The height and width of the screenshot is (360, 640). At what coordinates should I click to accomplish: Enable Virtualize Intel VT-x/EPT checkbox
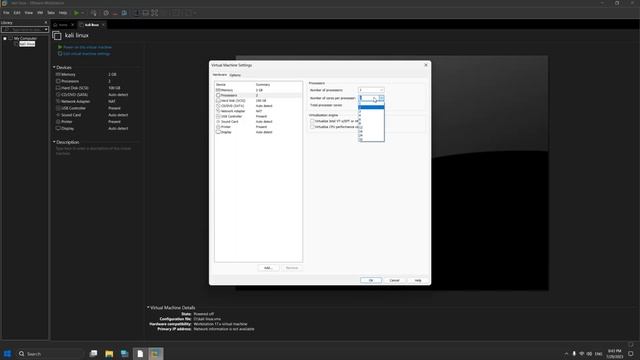pyautogui.click(x=312, y=121)
